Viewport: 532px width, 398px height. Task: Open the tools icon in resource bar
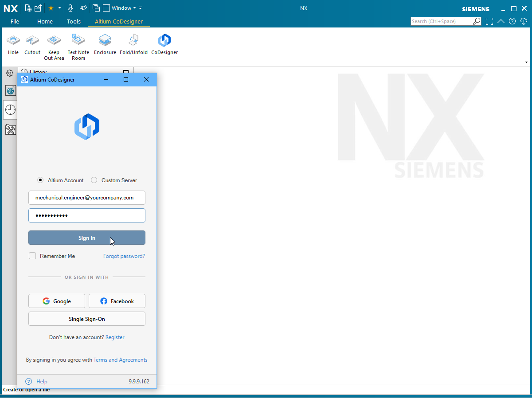(x=11, y=130)
